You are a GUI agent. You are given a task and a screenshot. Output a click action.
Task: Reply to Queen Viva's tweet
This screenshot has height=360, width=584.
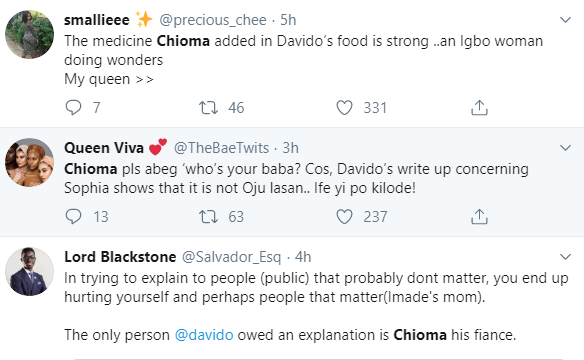[x=73, y=216]
